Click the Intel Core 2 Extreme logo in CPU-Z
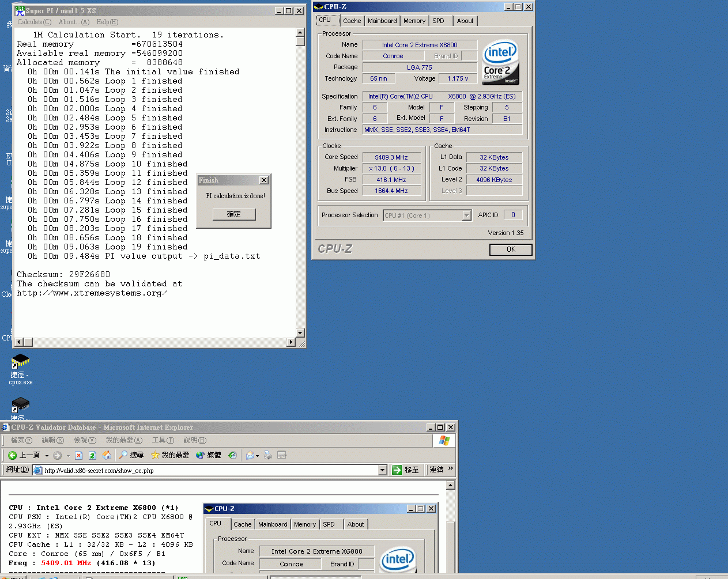Screen dimensions: 728x579 click(500, 63)
